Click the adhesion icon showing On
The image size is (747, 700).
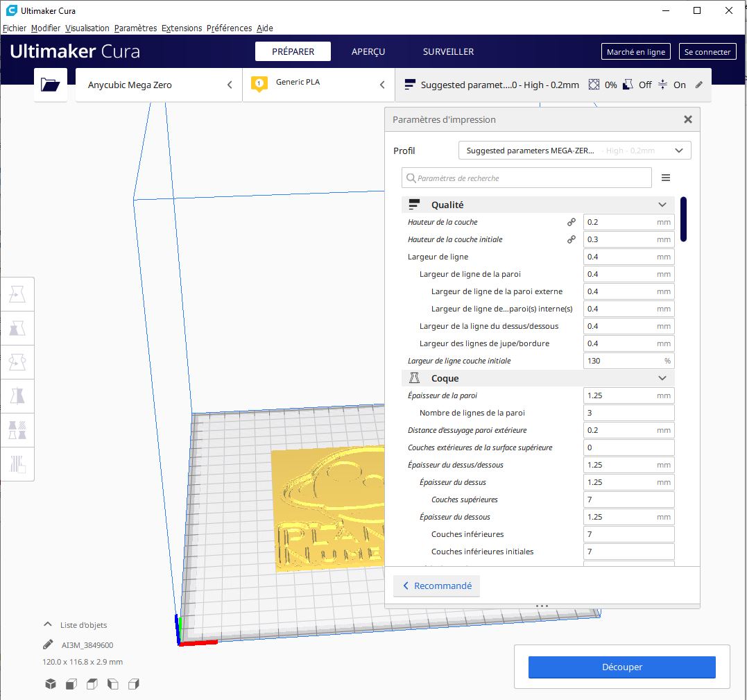tap(662, 85)
